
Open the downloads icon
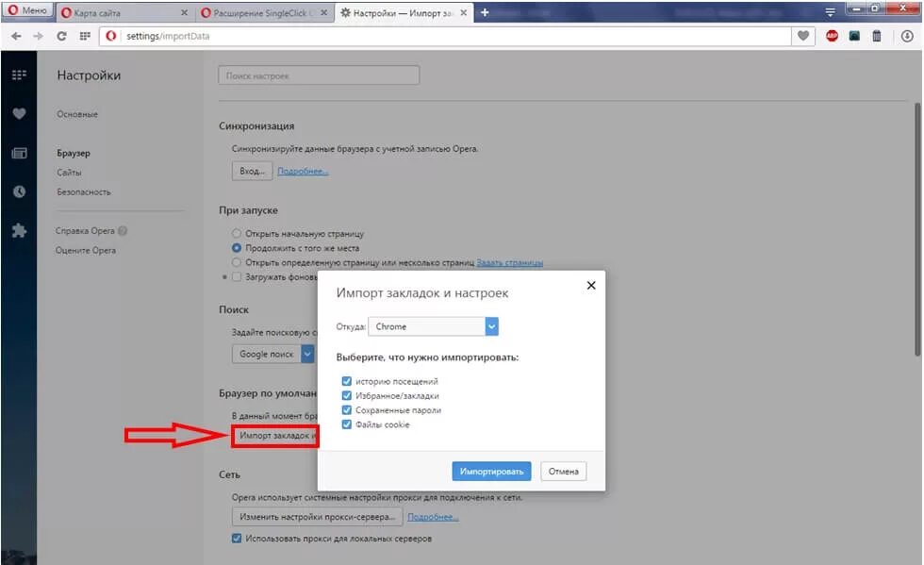click(x=907, y=36)
